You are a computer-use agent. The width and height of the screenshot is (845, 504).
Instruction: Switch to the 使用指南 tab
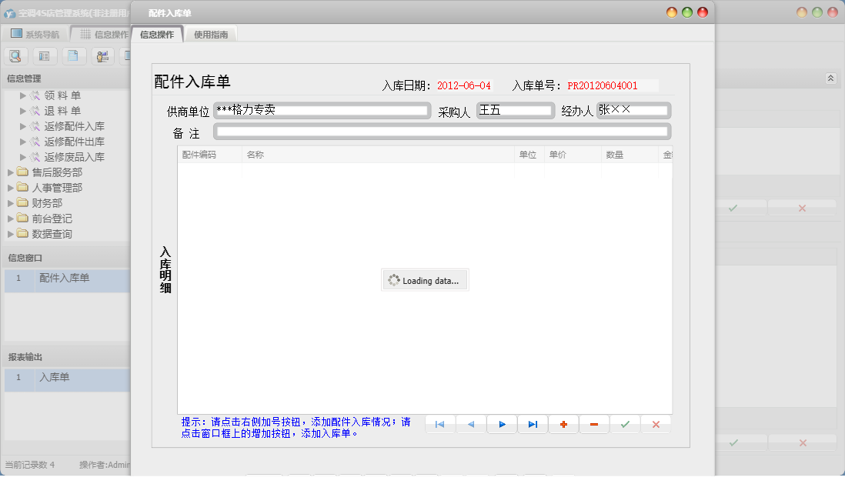209,34
